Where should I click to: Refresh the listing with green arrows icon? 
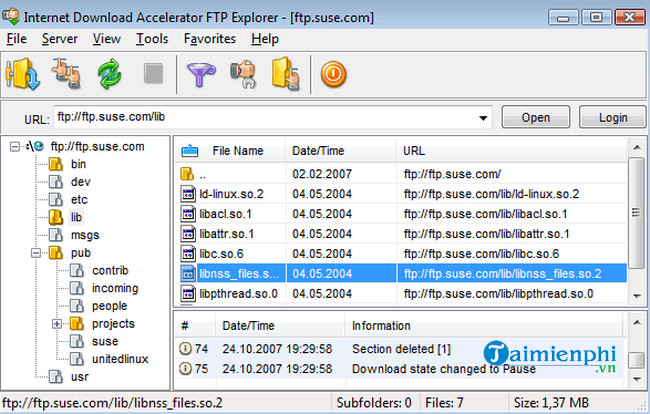click(x=109, y=74)
